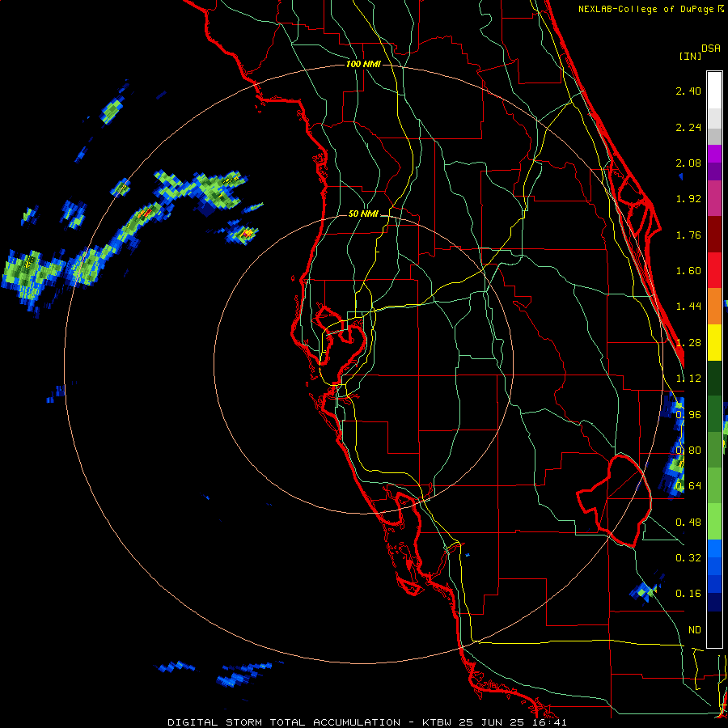728x728 pixels.
Task: Select the 2.08 legend value
Action: pyautogui.click(x=688, y=163)
